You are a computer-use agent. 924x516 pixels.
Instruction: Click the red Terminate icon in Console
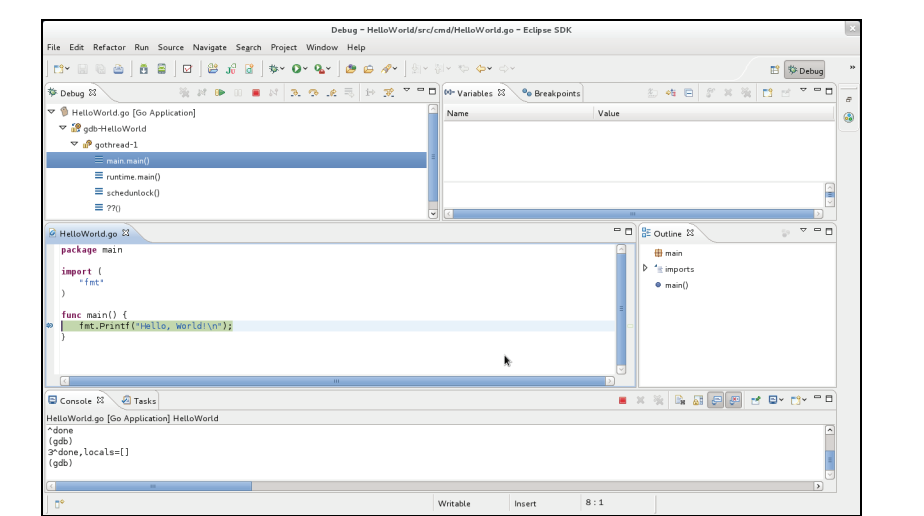[x=622, y=401]
